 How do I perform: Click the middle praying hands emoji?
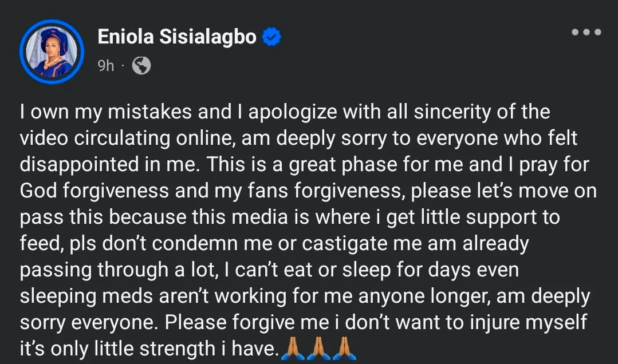318,349
